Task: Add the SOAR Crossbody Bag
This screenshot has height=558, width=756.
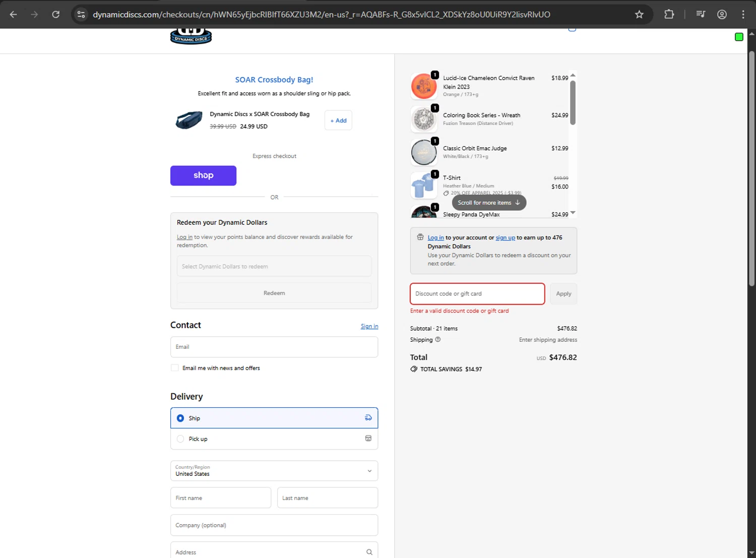Action: click(338, 120)
